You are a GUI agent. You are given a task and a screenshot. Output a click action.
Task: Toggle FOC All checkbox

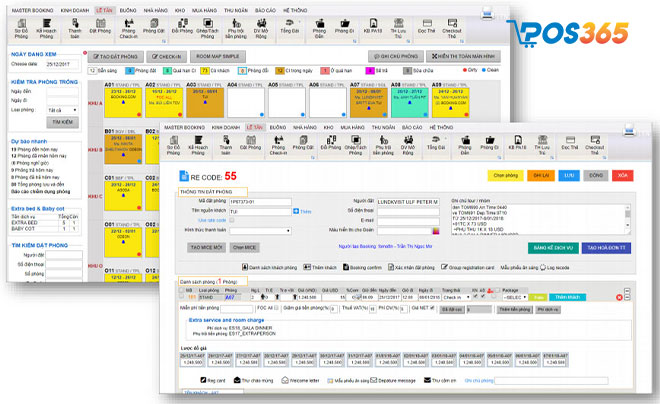point(276,308)
